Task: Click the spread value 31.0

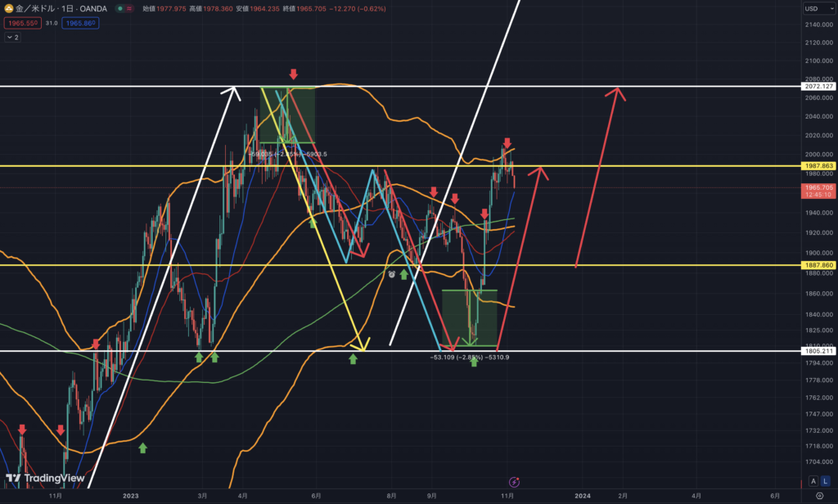Action: (x=52, y=23)
